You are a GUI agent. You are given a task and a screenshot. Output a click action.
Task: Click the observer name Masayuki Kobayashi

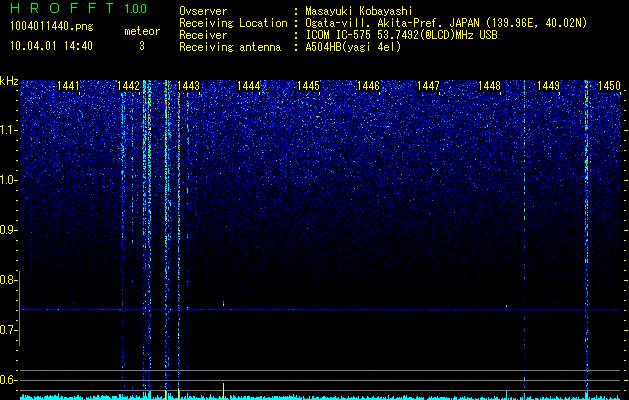tap(359, 11)
